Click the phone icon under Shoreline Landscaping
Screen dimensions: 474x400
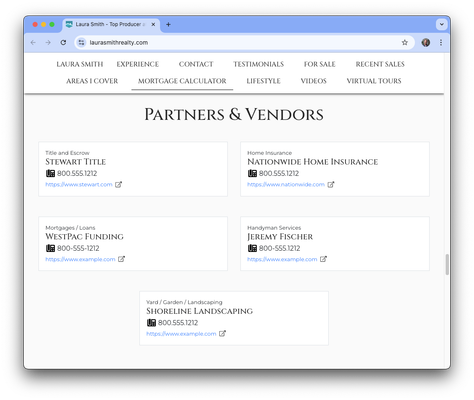click(151, 323)
